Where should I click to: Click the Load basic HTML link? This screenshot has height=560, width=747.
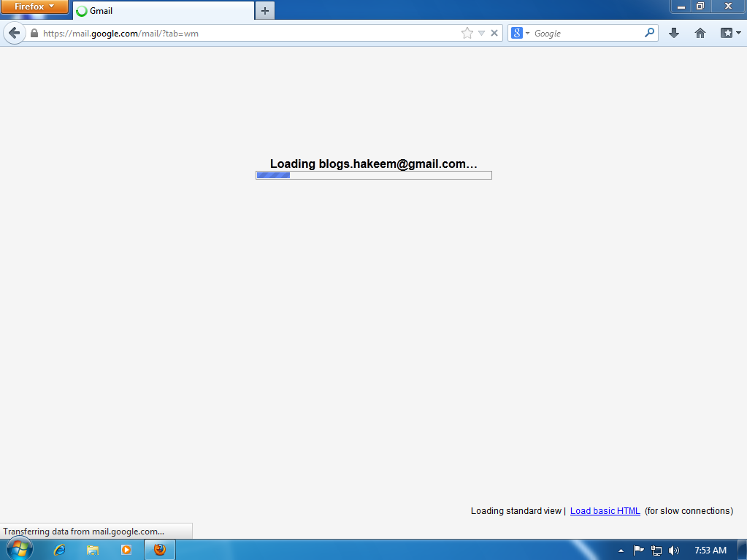coord(605,511)
